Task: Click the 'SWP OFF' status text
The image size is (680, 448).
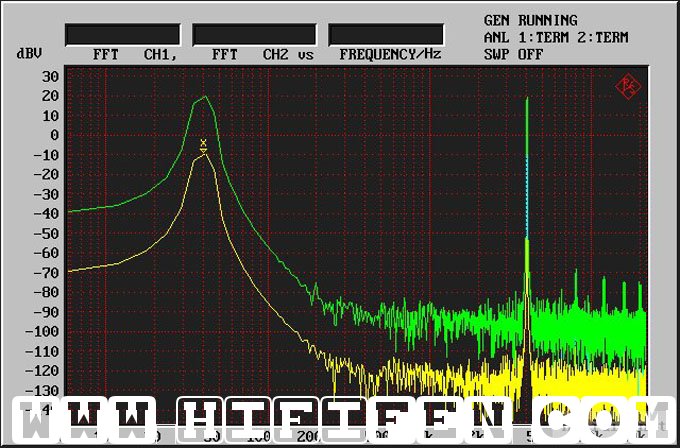Action: coord(513,55)
